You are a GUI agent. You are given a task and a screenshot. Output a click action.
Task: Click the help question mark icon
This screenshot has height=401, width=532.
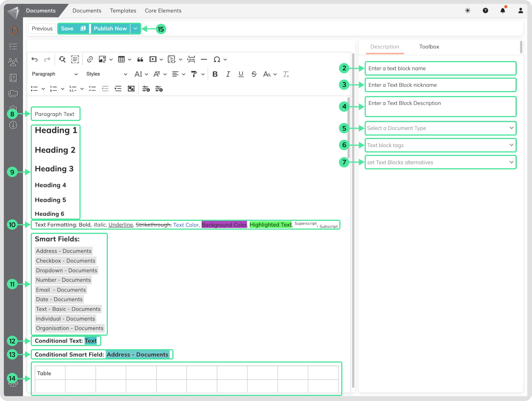485,11
